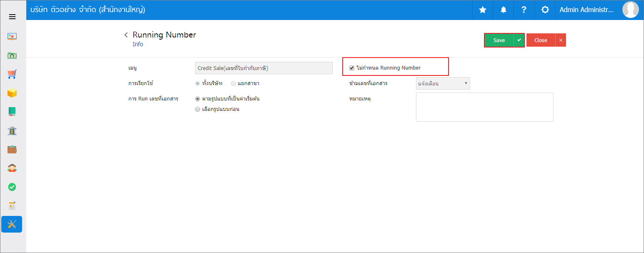
Task: Click the company name บริษัท ตัวอย่าง จำกัด
Action: click(x=88, y=10)
